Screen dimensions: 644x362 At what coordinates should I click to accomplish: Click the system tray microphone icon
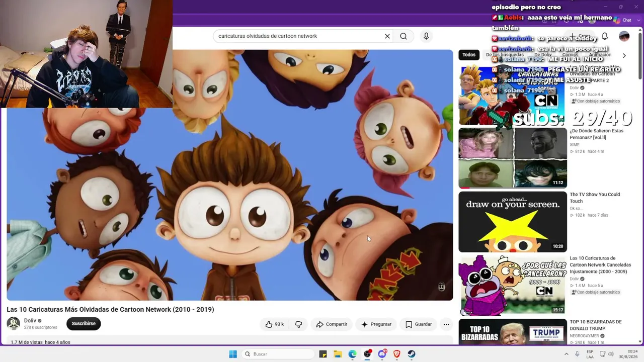[x=578, y=354]
